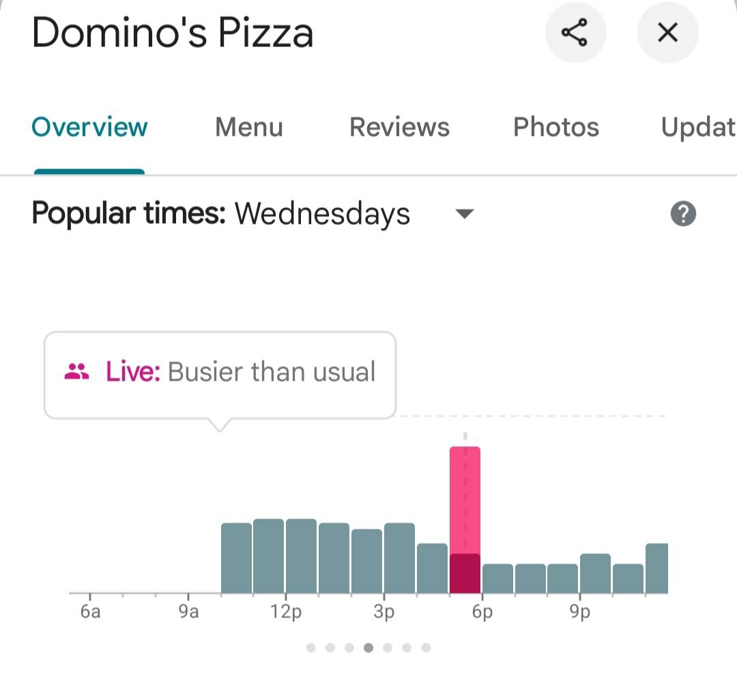Click the people icon in Live tooltip
Image resolution: width=737 pixels, height=700 pixels.
[x=76, y=371]
